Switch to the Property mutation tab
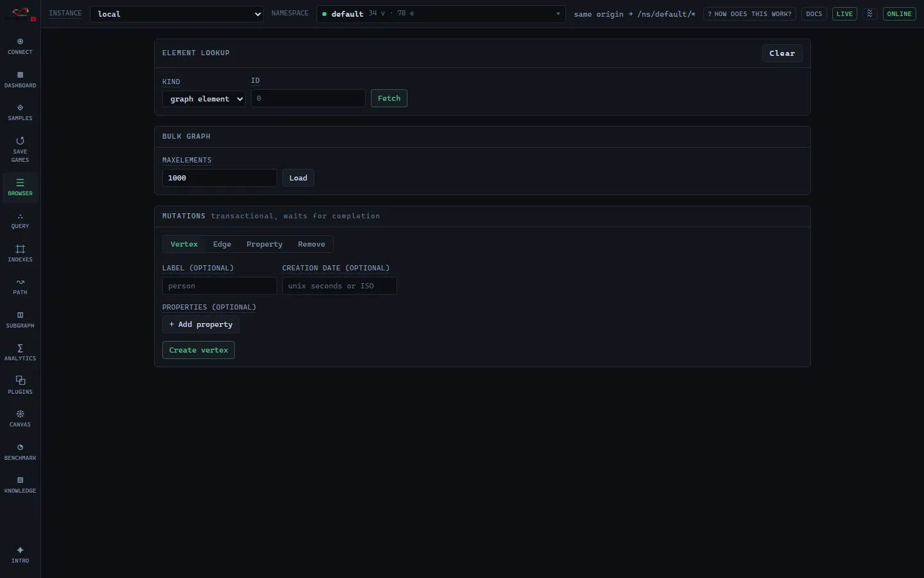The height and width of the screenshot is (578, 924). [264, 244]
